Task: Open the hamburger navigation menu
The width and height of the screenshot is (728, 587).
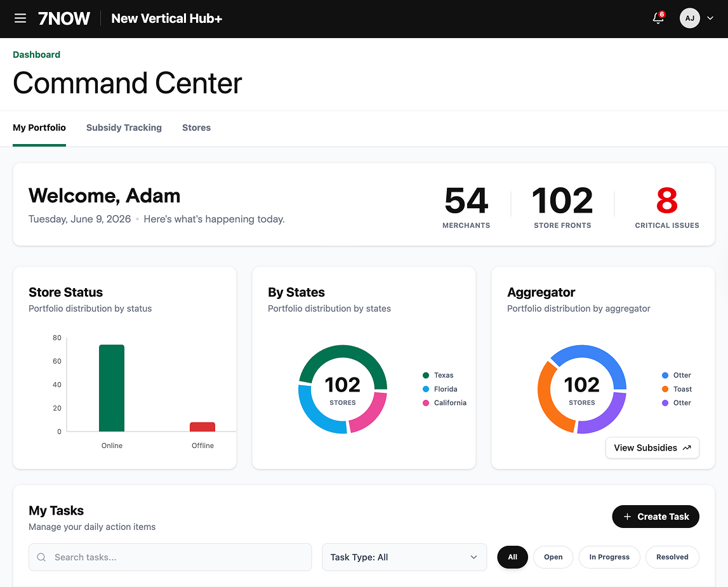Action: (x=20, y=18)
